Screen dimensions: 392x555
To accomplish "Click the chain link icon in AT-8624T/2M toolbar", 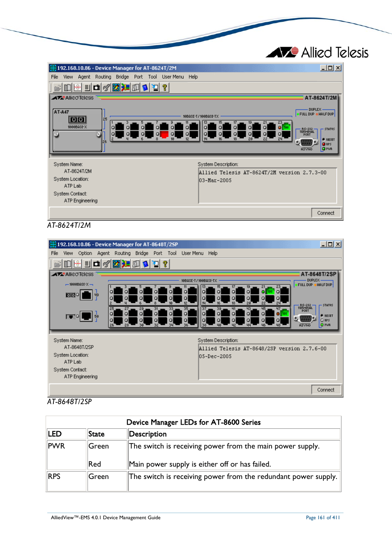I will [x=106, y=88].
